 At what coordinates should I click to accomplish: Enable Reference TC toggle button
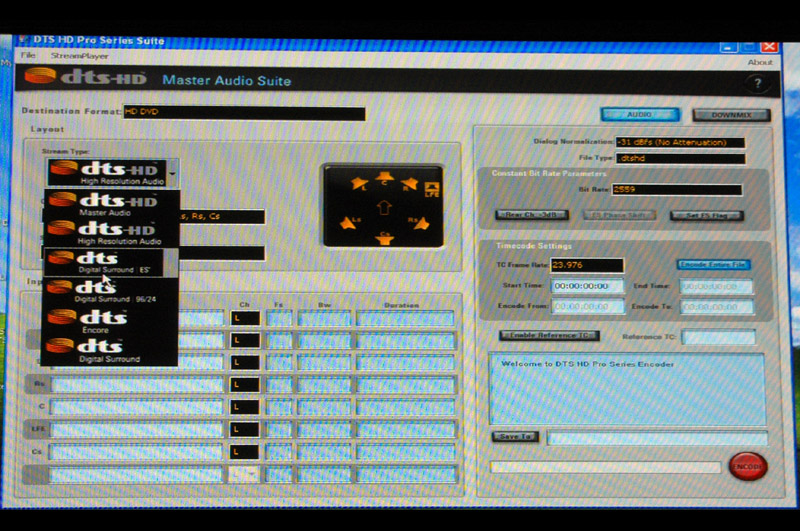point(548,335)
